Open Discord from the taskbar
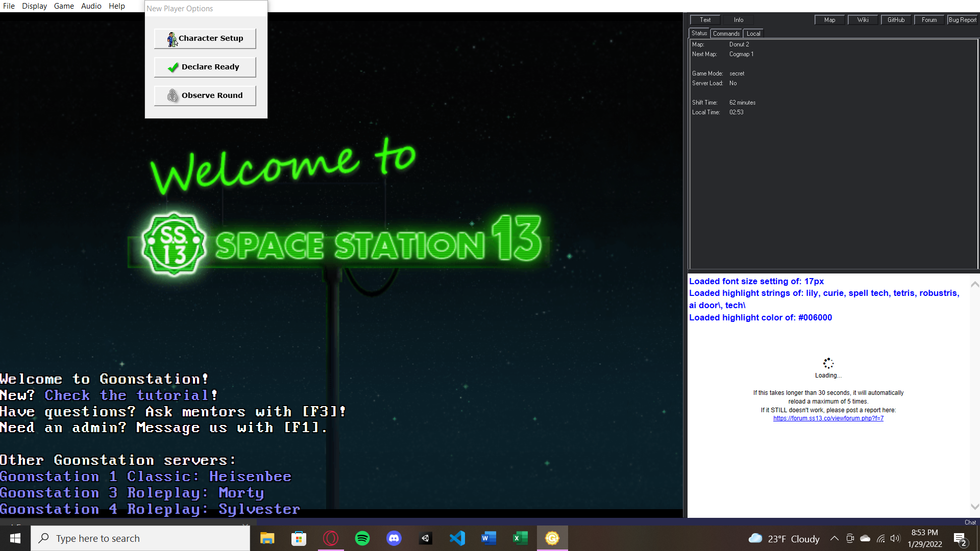The width and height of the screenshot is (980, 551). tap(394, 538)
